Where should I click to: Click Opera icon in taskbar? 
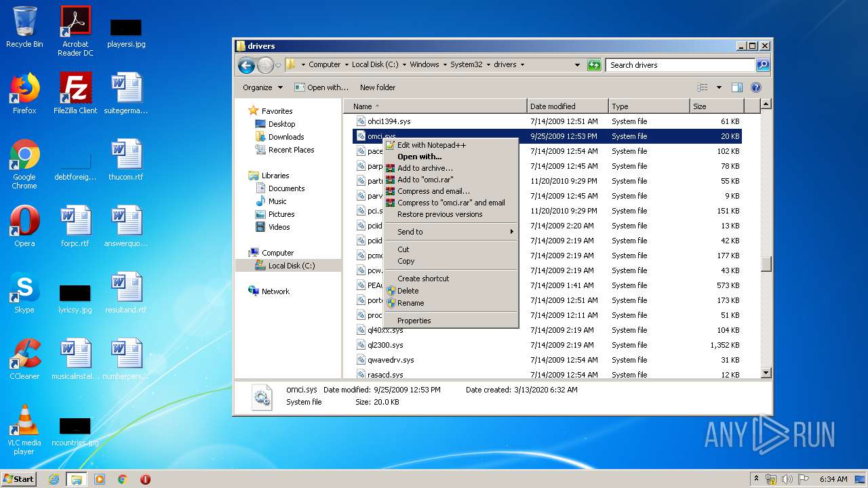(x=145, y=479)
